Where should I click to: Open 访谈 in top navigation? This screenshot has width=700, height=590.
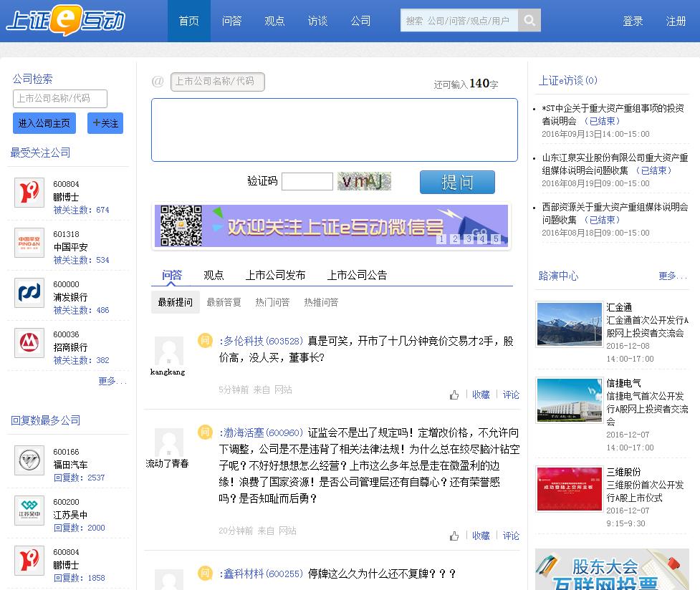tap(317, 21)
